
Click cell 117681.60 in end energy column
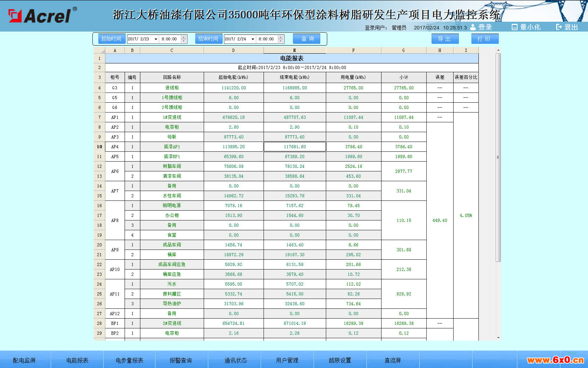pyautogui.click(x=295, y=147)
